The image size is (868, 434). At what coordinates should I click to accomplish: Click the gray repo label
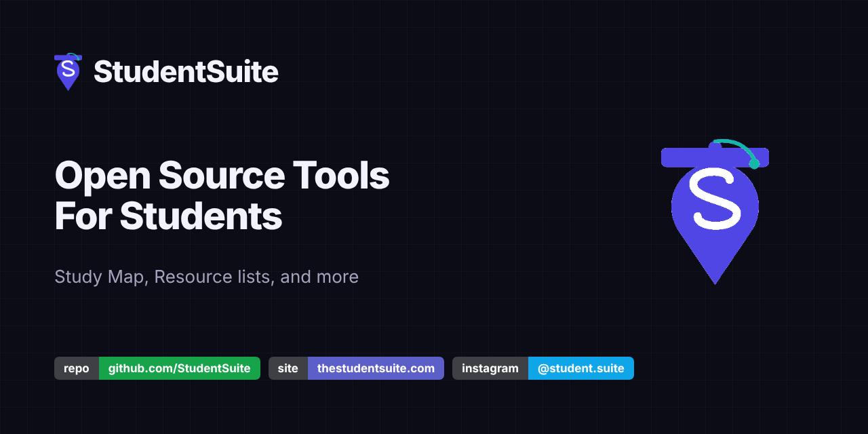coord(77,368)
